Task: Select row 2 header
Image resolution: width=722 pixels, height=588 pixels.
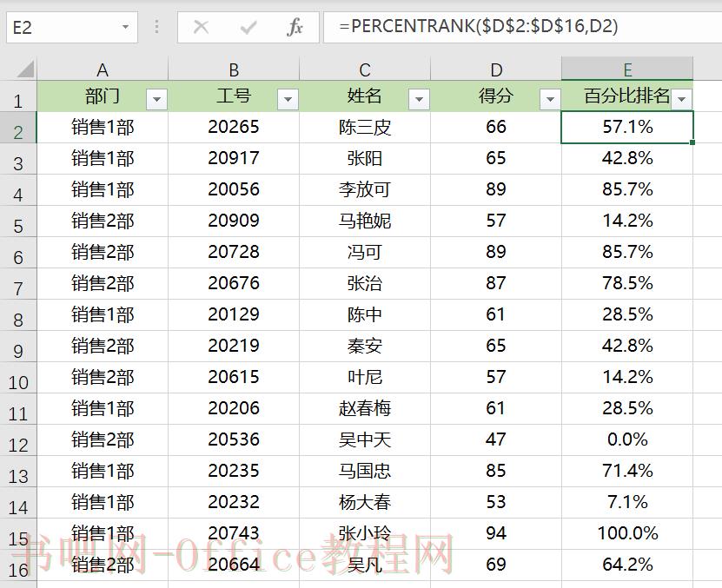Action: 18,128
